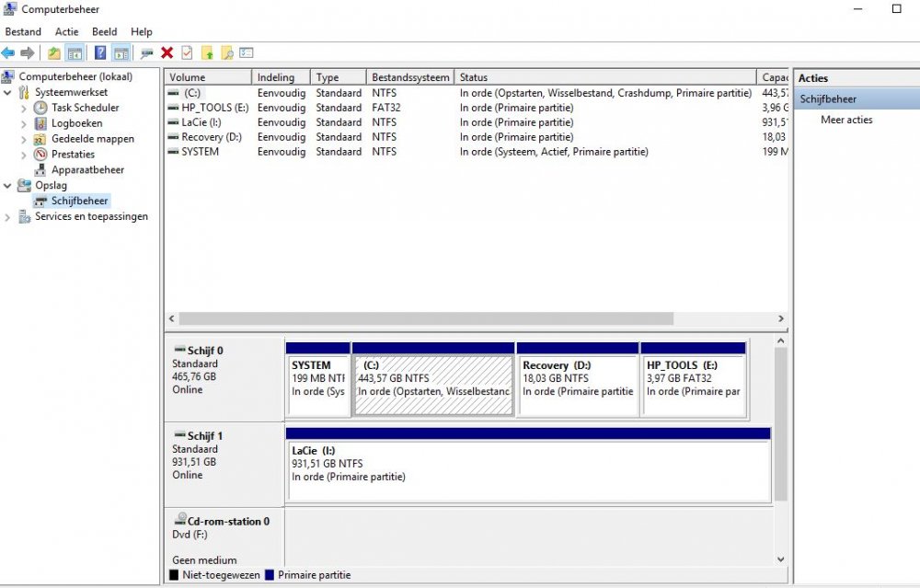Select Recovery (D:) 18,03 GB partition block
The image size is (920, 588).
pyautogui.click(x=578, y=380)
